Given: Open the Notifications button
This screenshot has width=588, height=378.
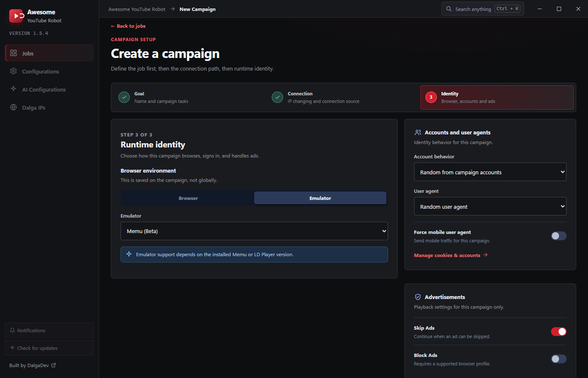Looking at the screenshot, I should [x=49, y=330].
